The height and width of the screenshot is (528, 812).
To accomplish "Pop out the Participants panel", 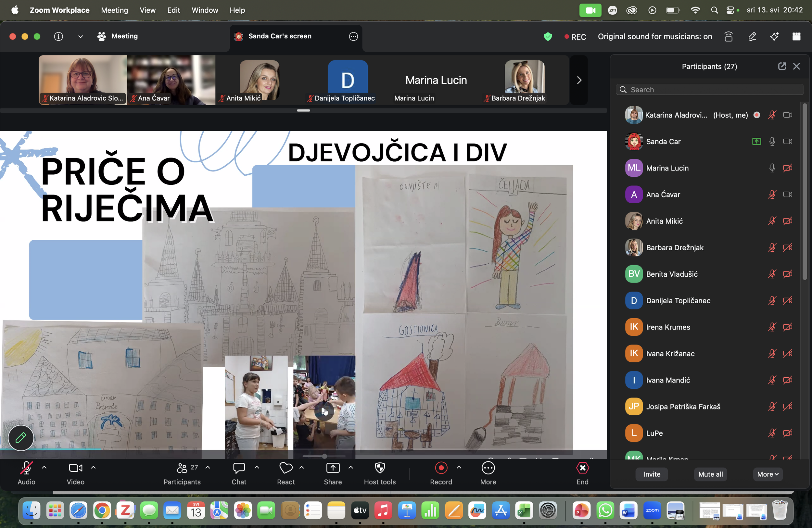I will pos(782,66).
